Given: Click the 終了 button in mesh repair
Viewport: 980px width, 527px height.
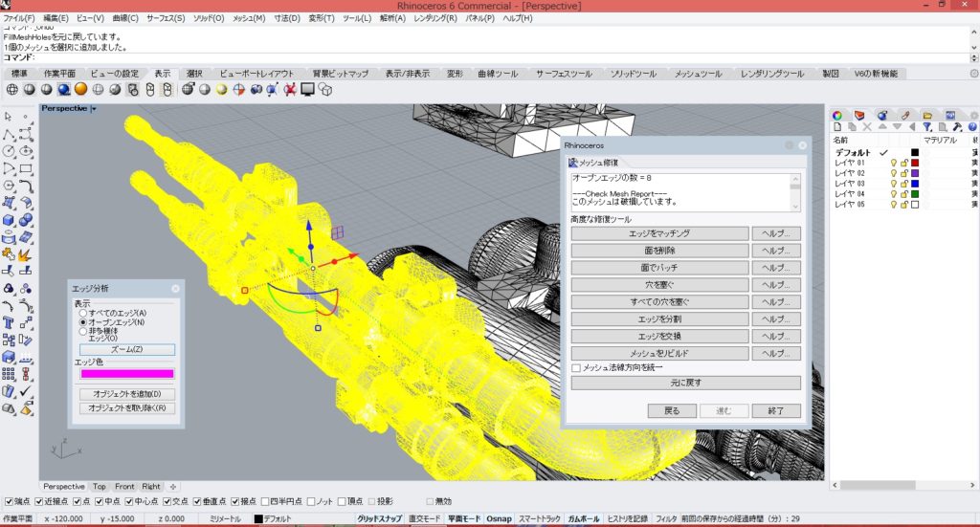Looking at the screenshot, I should [775, 411].
